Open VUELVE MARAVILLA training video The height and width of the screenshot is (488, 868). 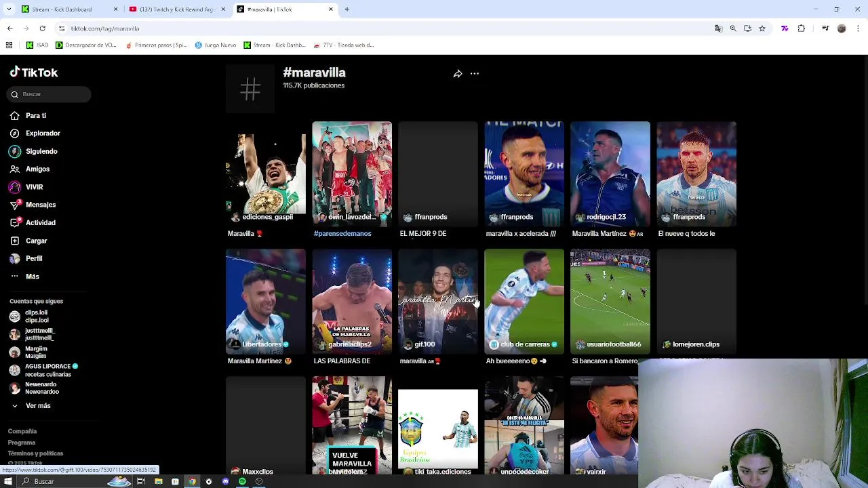click(x=352, y=425)
